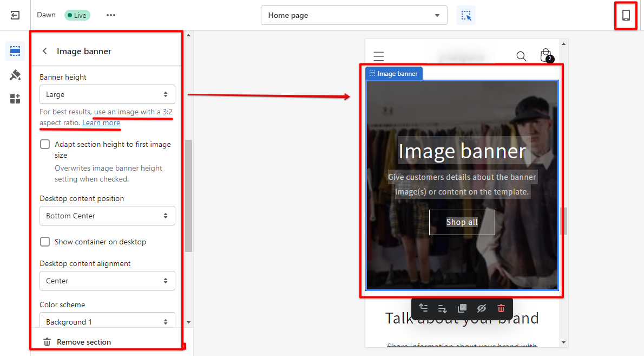Viewport: 644px width, 356px height.
Task: Open the App embeds sidebar icon
Action: (15, 99)
